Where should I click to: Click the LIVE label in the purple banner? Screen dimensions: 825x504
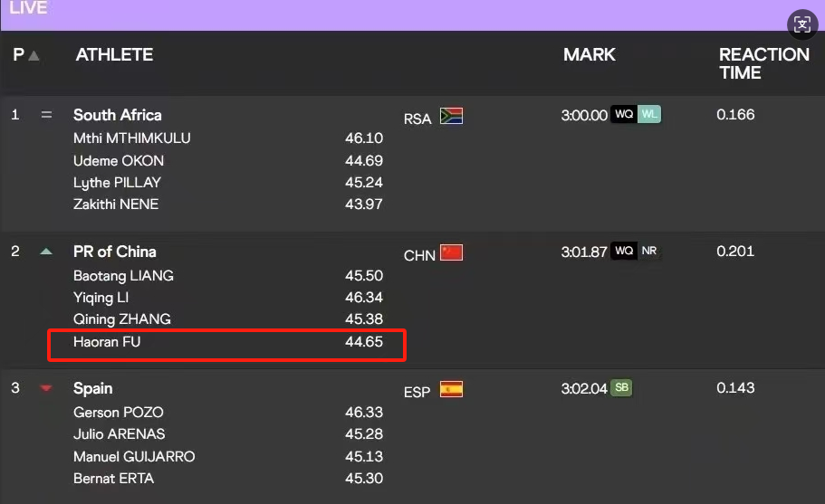coord(28,8)
